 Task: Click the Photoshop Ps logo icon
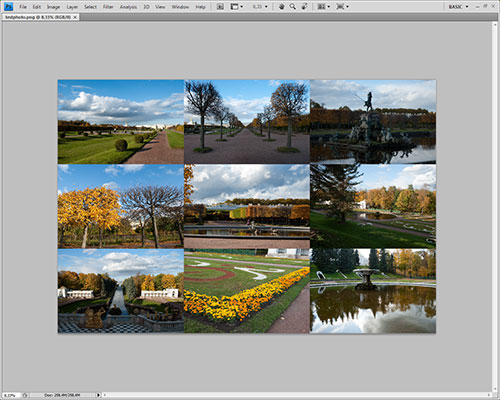(x=8, y=6)
